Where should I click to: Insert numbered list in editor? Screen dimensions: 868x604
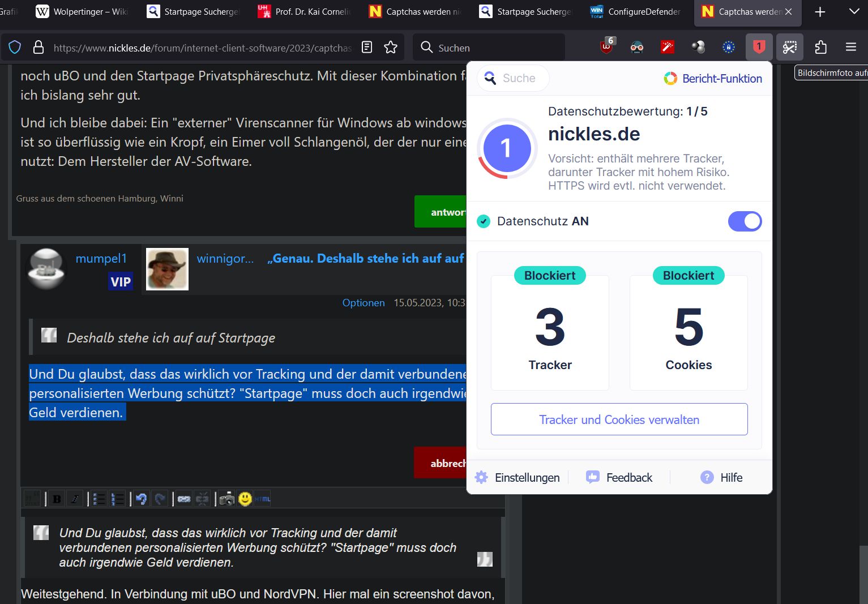(x=117, y=499)
